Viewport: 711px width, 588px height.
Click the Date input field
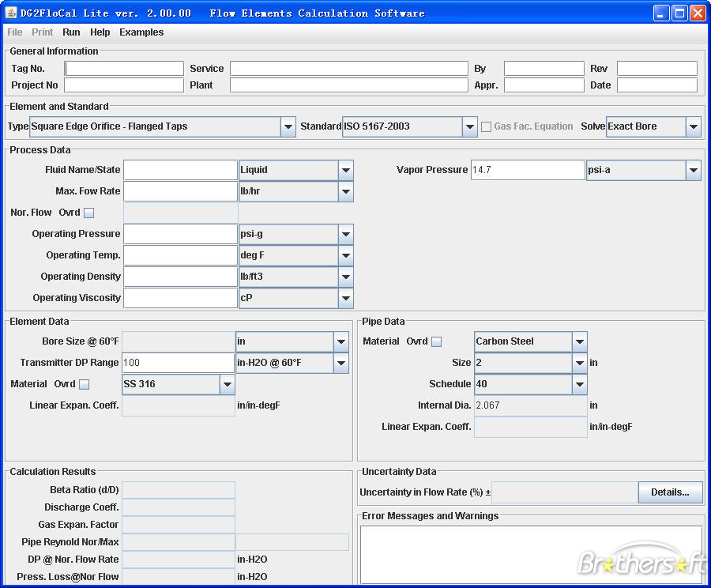click(657, 85)
